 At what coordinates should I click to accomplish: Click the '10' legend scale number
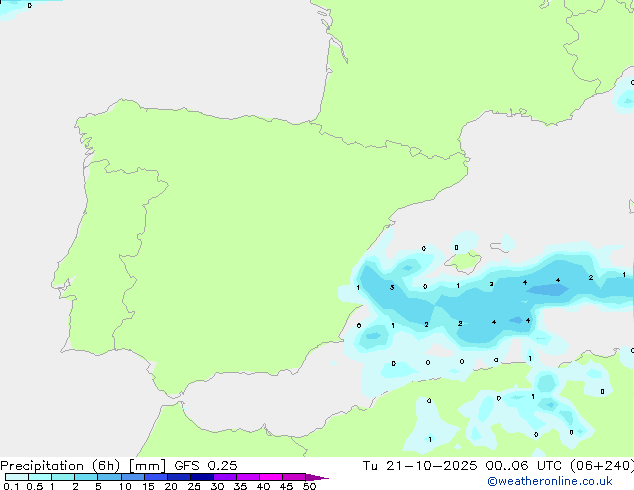pos(125,486)
